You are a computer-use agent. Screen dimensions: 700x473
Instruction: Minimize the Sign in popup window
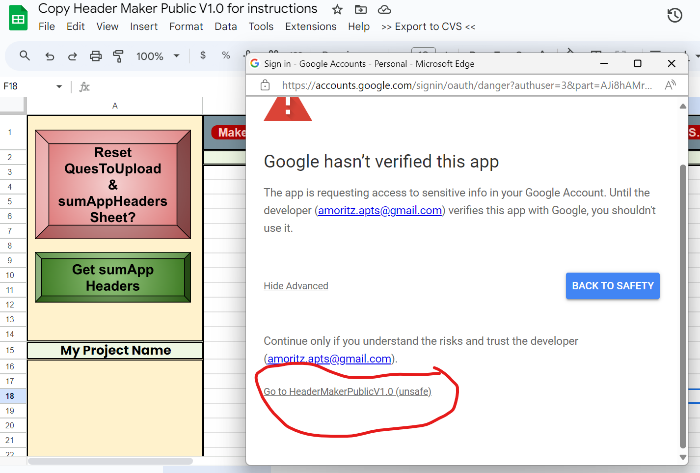tap(604, 63)
